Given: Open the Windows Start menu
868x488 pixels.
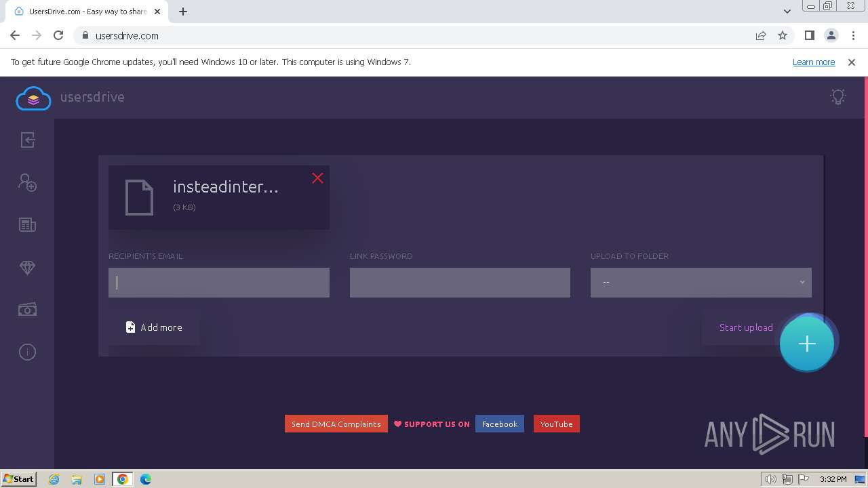Looking at the screenshot, I should click(18, 479).
